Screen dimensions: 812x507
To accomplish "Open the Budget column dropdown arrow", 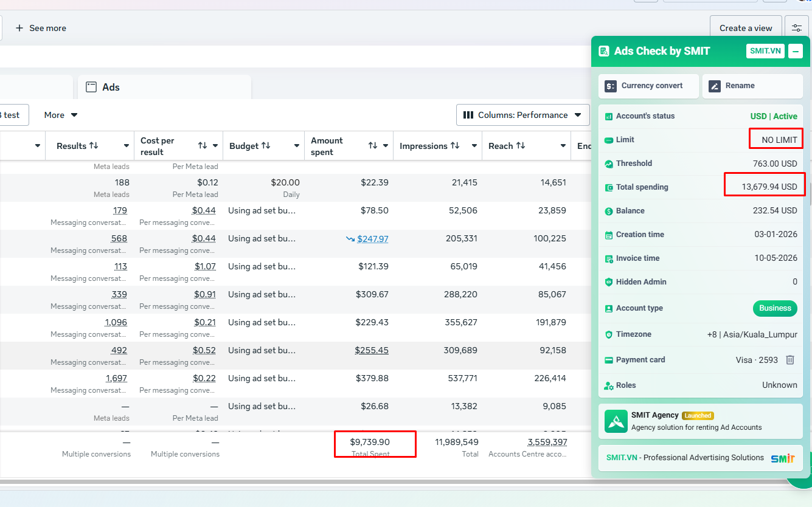I will pos(297,146).
